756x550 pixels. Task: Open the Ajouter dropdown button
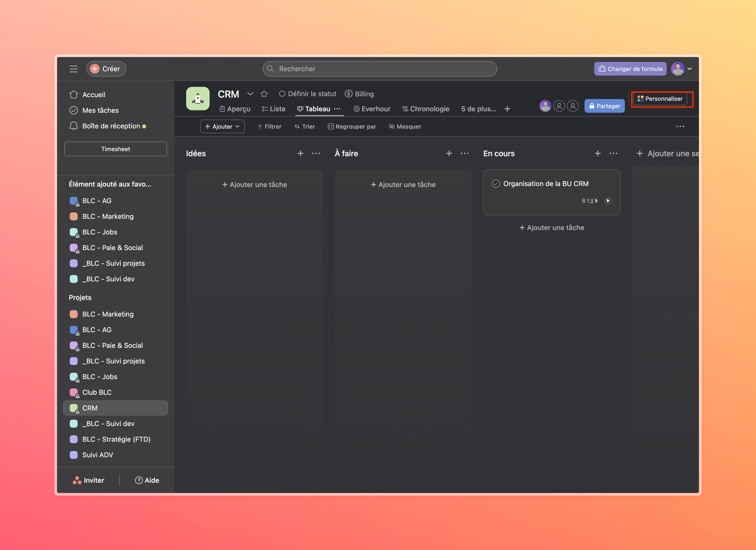(x=222, y=127)
